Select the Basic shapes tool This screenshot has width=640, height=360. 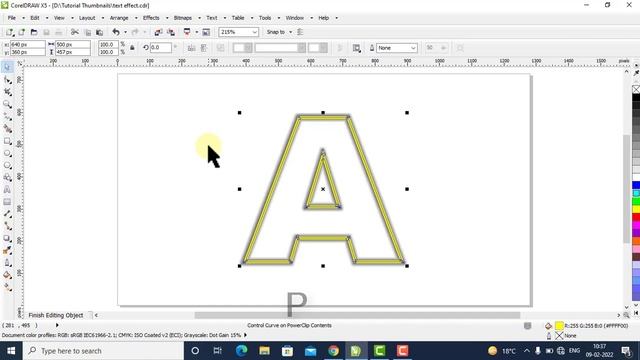coord(7,178)
